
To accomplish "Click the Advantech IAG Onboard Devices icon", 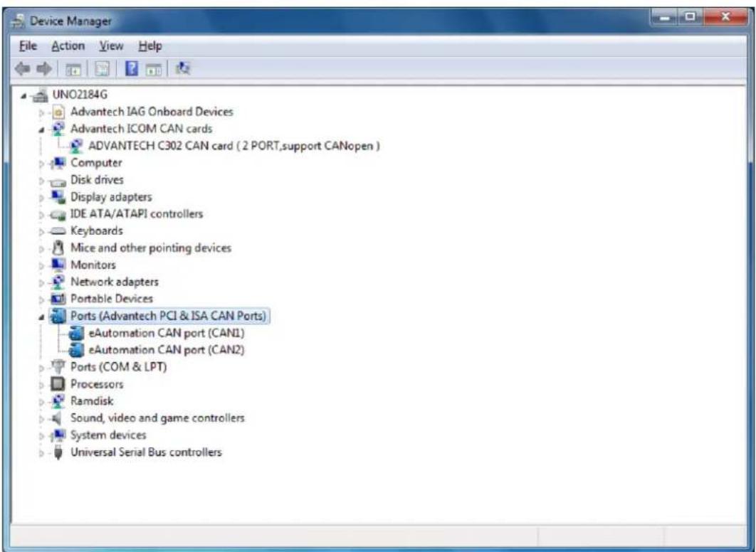I will pos(58,112).
